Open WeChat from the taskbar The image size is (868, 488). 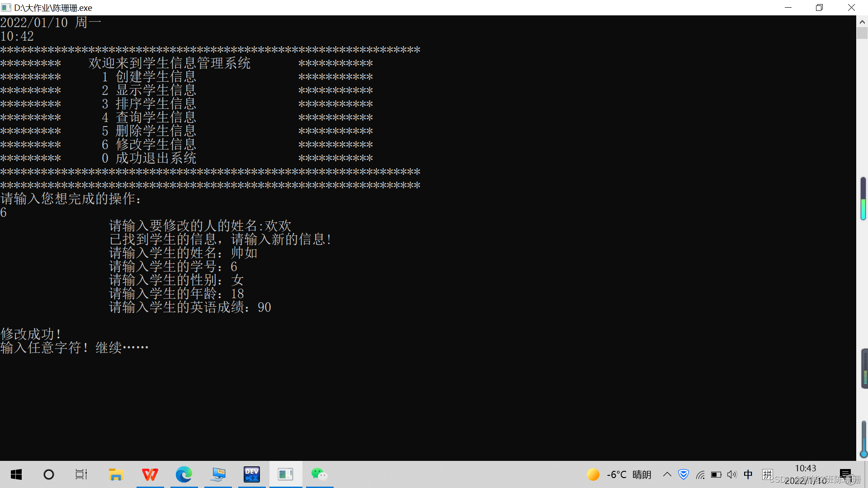click(x=319, y=474)
